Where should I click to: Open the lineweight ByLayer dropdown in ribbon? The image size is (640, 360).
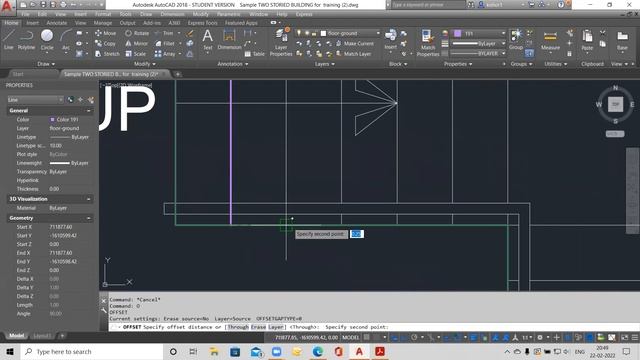click(x=478, y=43)
